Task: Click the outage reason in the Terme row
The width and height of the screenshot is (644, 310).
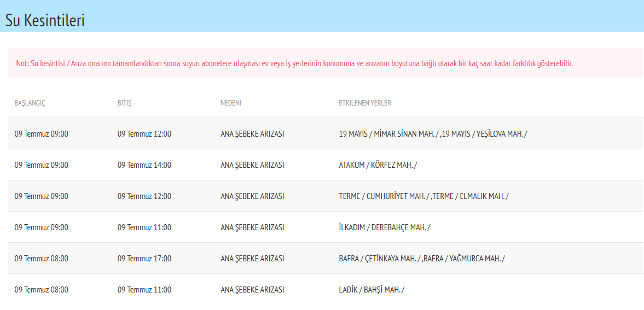Action: click(x=252, y=196)
